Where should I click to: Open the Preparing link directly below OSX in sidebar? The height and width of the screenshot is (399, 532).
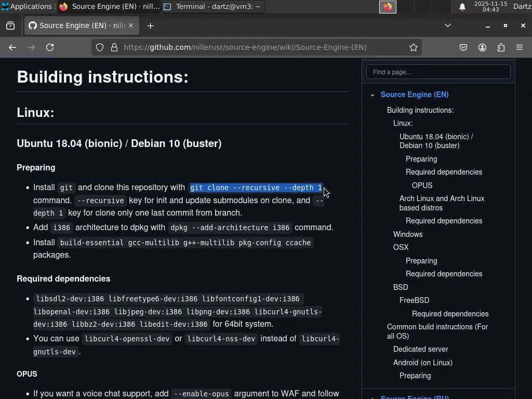click(x=421, y=261)
